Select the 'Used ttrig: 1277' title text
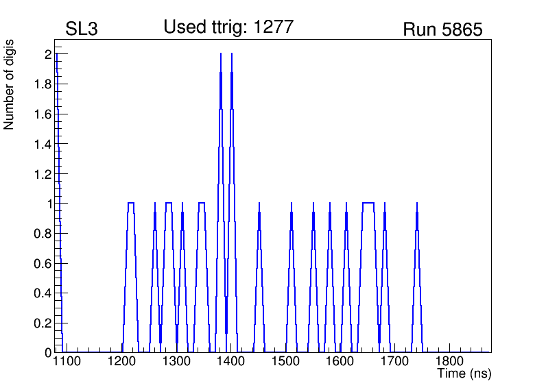546x392 pixels. pyautogui.click(x=228, y=27)
